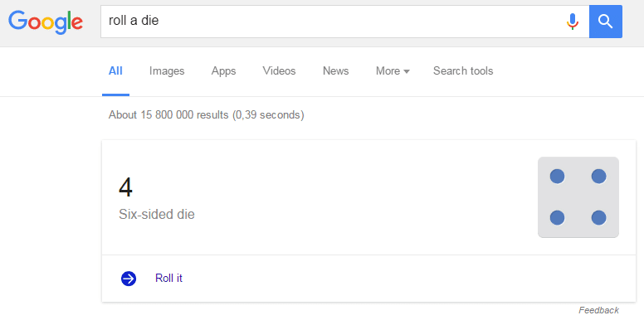
Task: Select the All tab
Action: click(115, 71)
